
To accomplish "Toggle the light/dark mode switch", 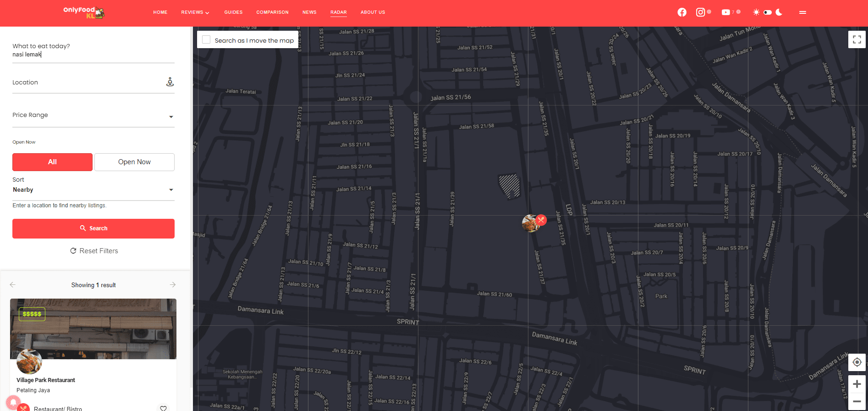I will point(768,12).
